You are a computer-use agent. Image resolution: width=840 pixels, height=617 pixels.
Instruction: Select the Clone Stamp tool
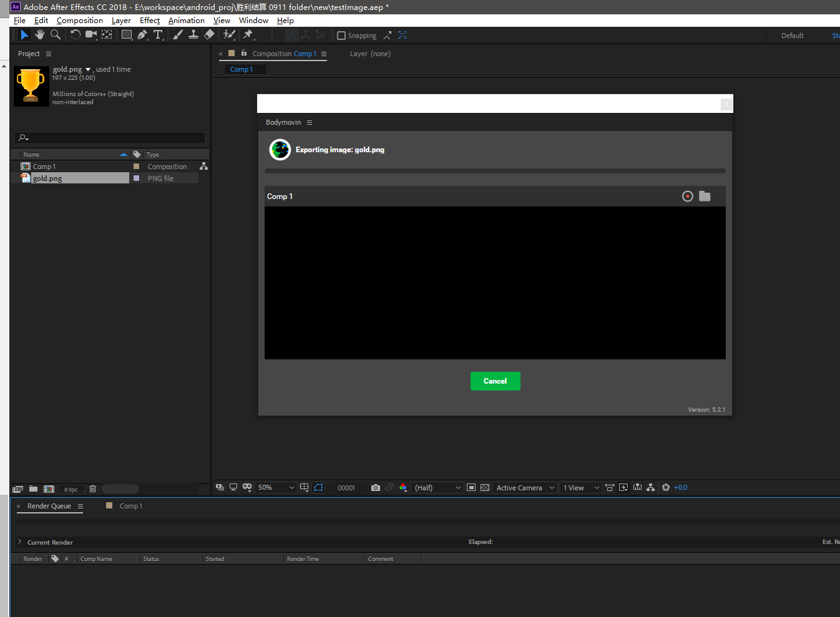[x=193, y=34]
